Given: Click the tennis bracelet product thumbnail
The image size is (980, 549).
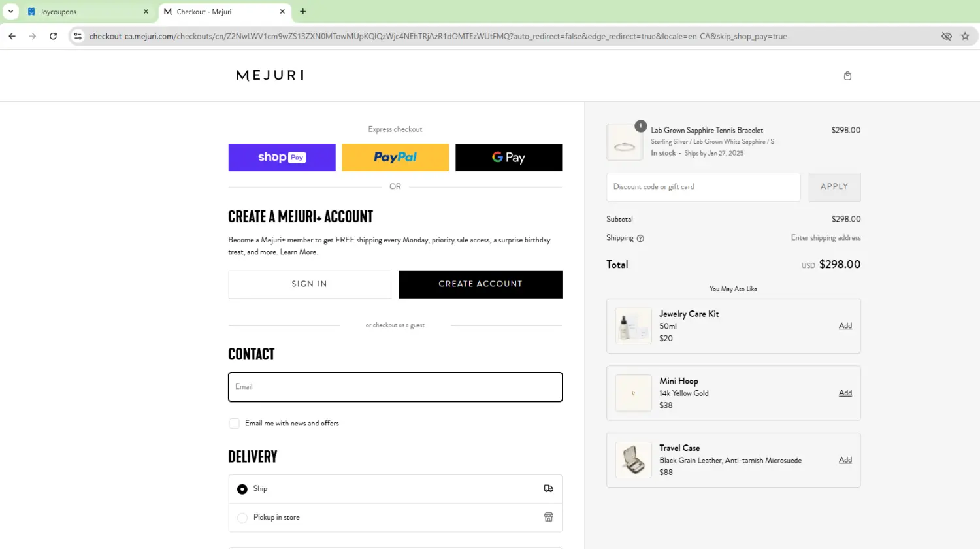Looking at the screenshot, I should click(x=625, y=142).
